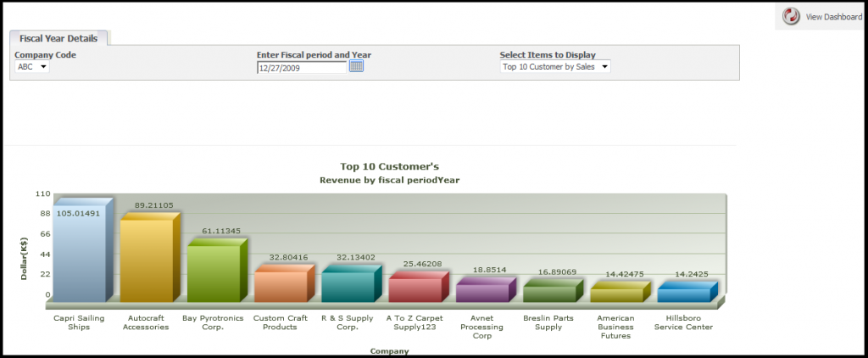Viewport: 868px width, 358px height.
Task: Select the R & S Supply Corp. teal bar
Action: coord(347,286)
